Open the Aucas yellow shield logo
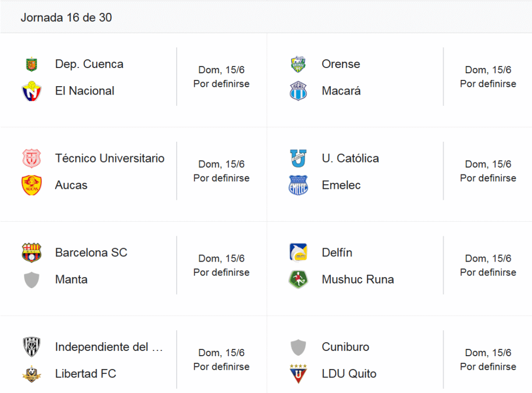 point(32,185)
